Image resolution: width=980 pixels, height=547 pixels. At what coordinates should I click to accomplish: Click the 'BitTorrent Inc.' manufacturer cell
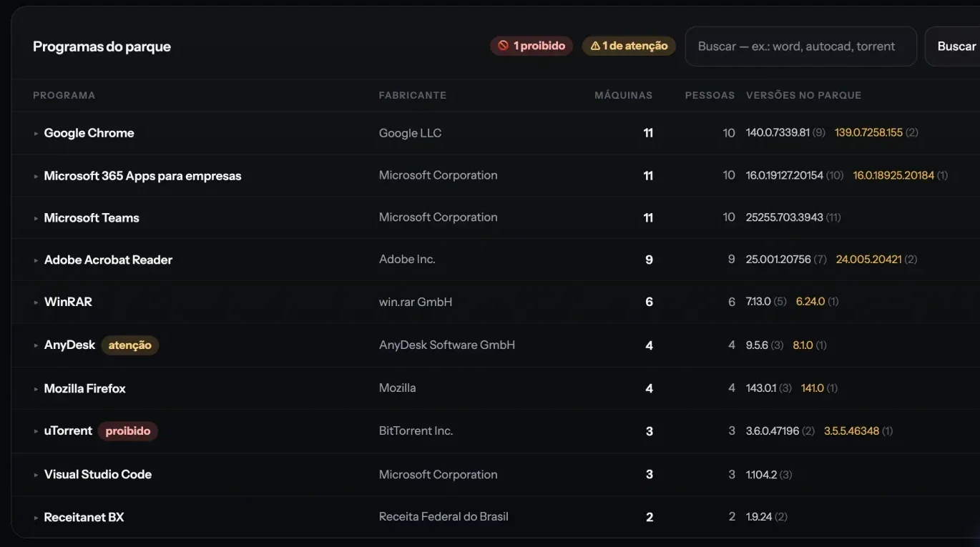[416, 430]
